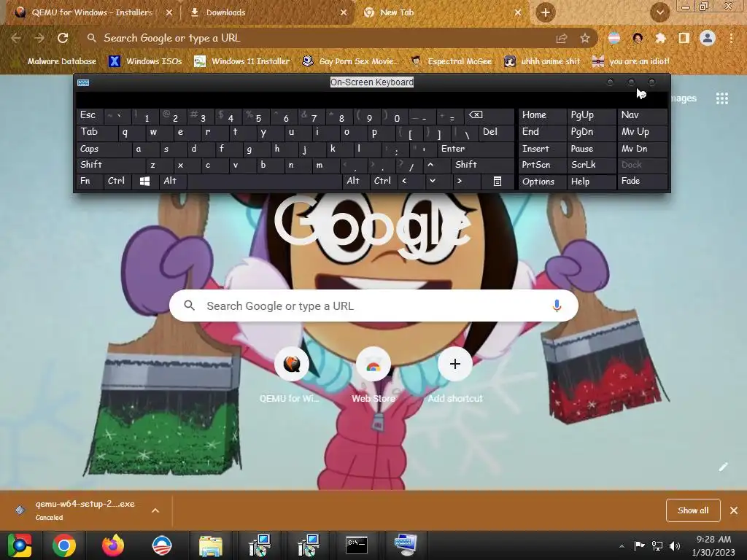747x560 pixels.
Task: Open the Google apps grid
Action: 722,98
